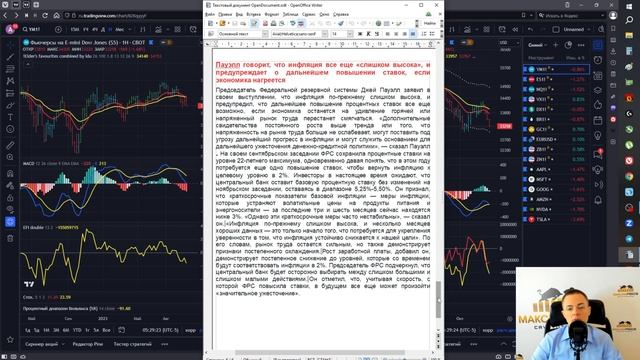Select the zoom in magnifier tool
This screenshot has width=640, height=360.
click(10, 157)
